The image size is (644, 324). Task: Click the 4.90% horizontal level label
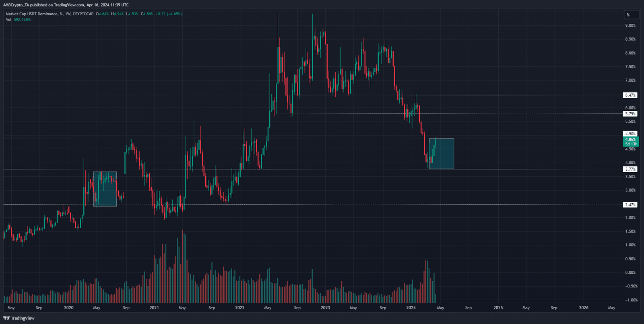point(630,134)
